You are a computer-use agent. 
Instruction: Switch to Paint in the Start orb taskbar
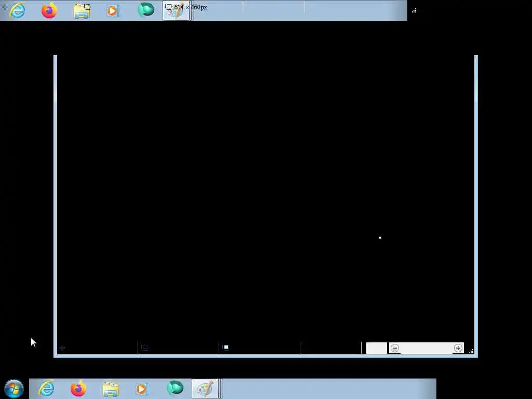click(205, 389)
